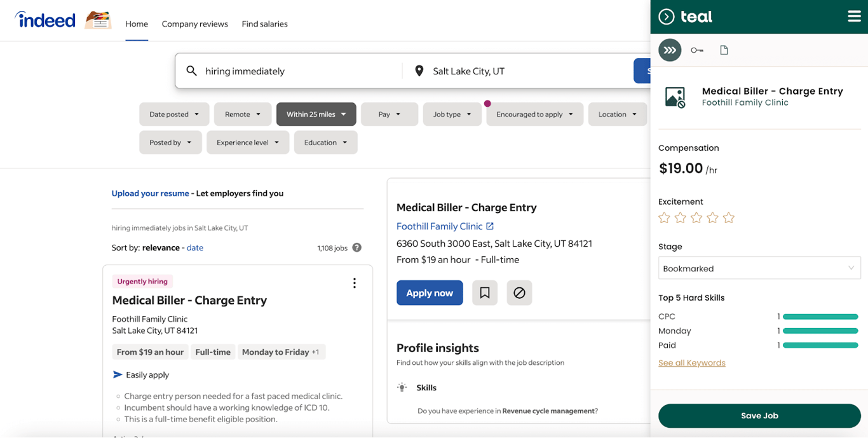The height and width of the screenshot is (438, 868).
Task: Open the Posted by filter
Action: (x=170, y=142)
